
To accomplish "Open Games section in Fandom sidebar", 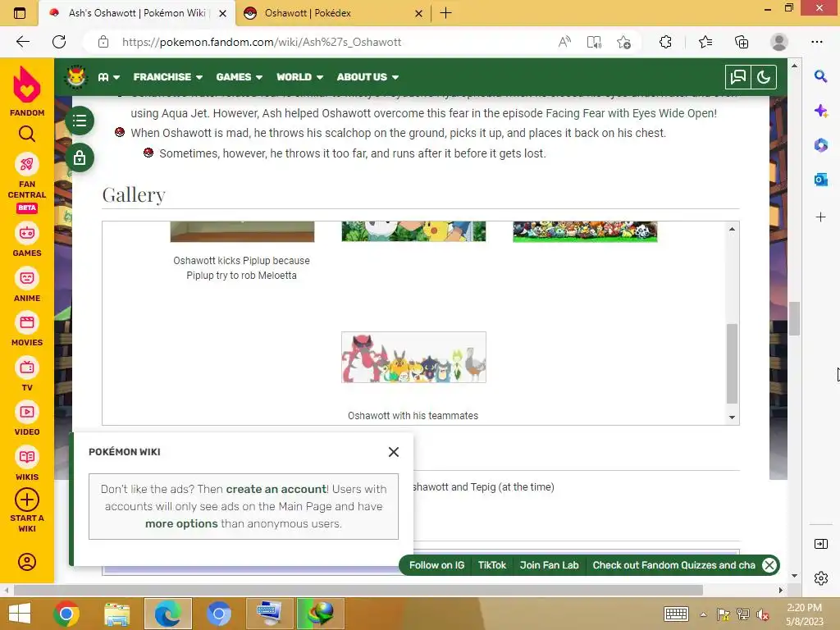I will pos(27,240).
